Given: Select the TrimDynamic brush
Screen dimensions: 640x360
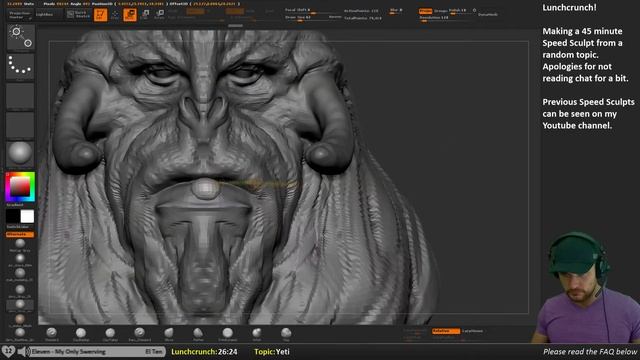Looking at the screenshot, I should click(x=227, y=334).
